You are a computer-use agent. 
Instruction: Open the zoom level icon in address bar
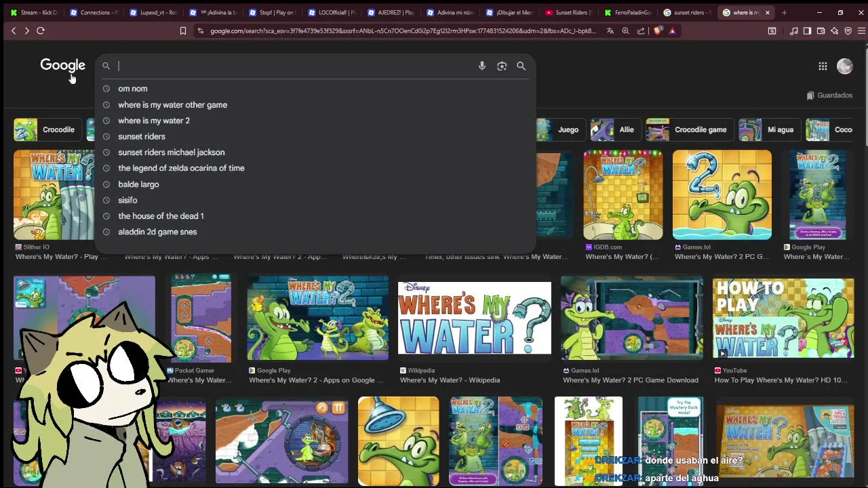tap(625, 30)
